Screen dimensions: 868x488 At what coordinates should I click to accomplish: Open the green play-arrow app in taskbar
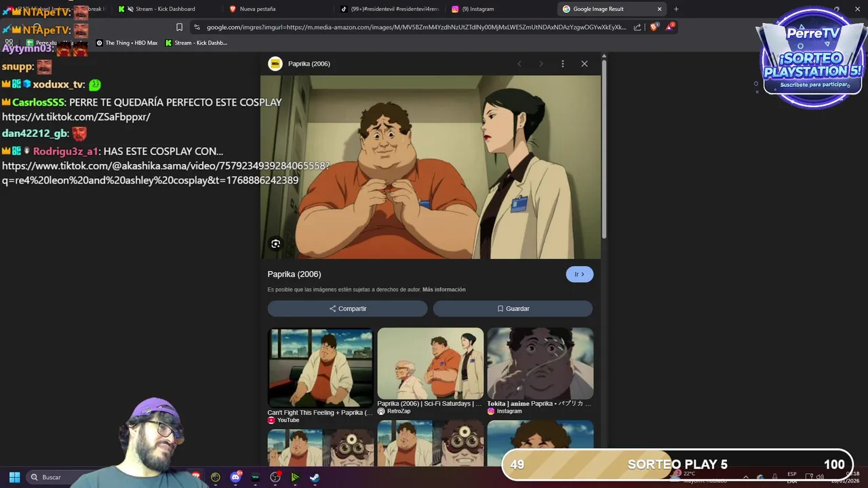[295, 477]
